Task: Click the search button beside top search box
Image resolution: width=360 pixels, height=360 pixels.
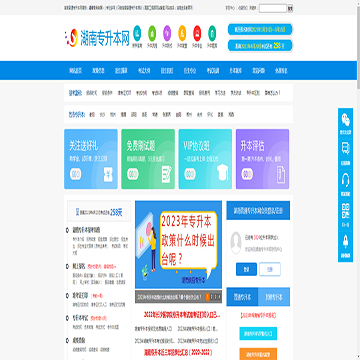Action: point(290,8)
